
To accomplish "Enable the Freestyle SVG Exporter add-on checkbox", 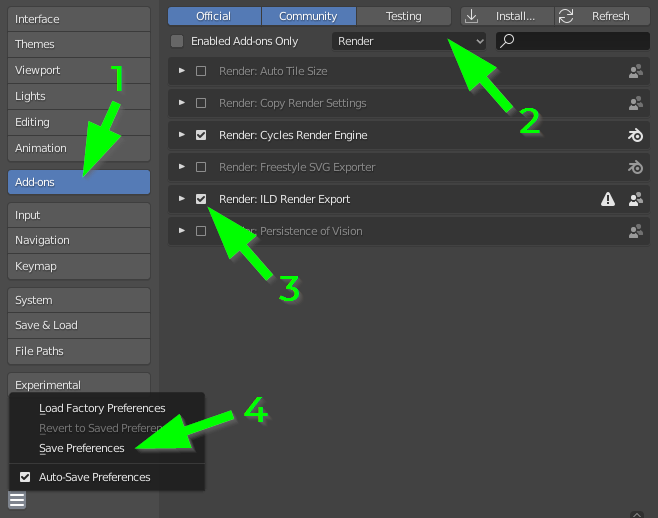I will pos(201,167).
